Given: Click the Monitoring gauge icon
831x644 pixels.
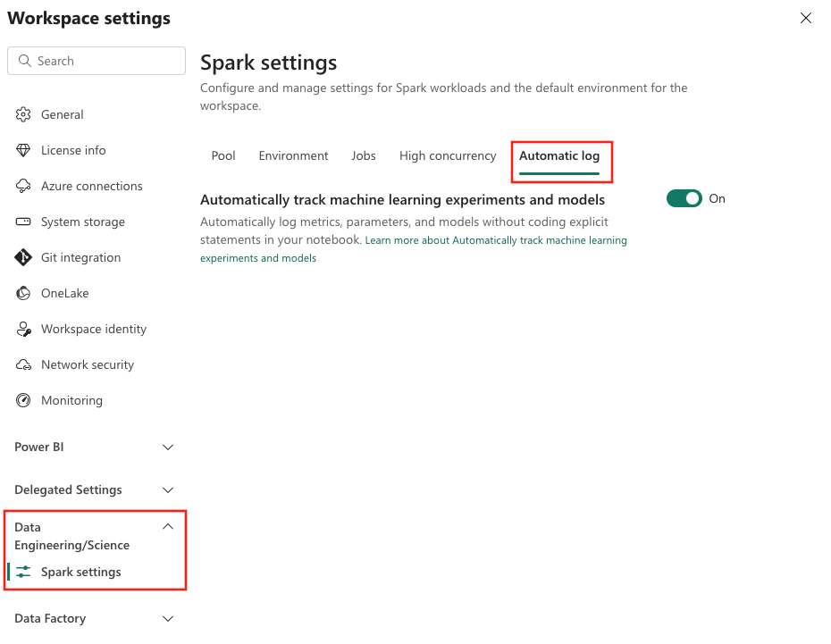Looking at the screenshot, I should [x=23, y=400].
